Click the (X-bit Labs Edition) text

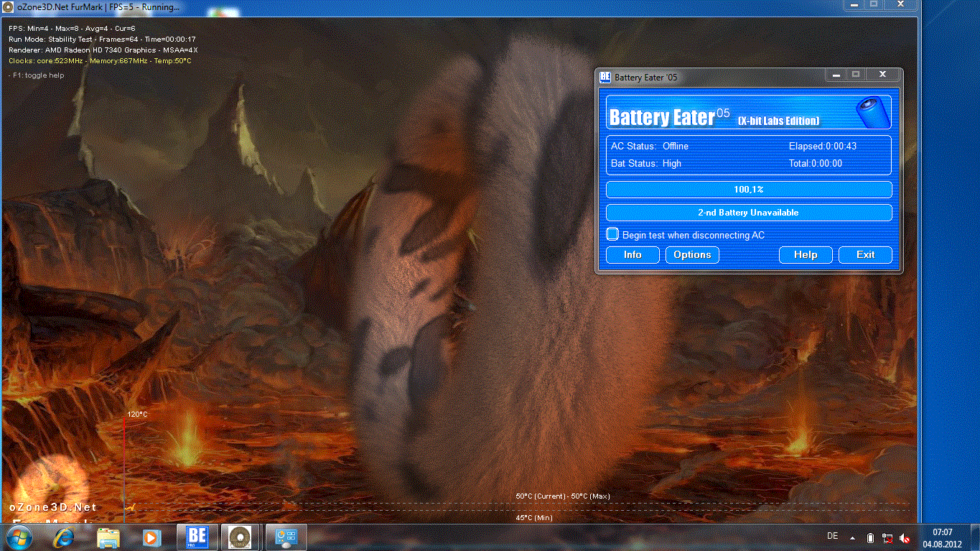(778, 121)
